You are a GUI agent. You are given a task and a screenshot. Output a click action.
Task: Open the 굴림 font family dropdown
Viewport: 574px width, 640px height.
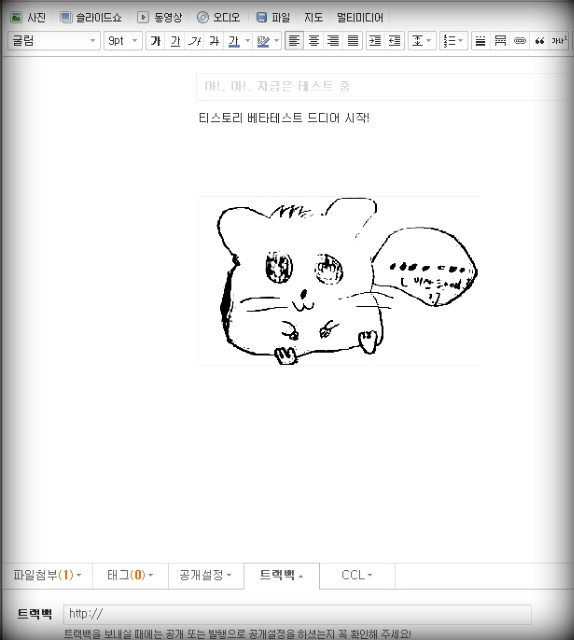pyautogui.click(x=54, y=41)
